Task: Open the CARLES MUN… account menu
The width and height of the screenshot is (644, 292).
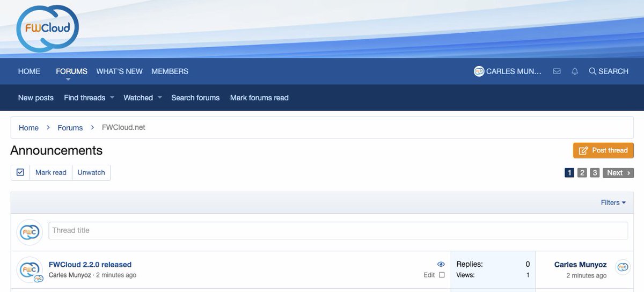Action: pyautogui.click(x=508, y=71)
